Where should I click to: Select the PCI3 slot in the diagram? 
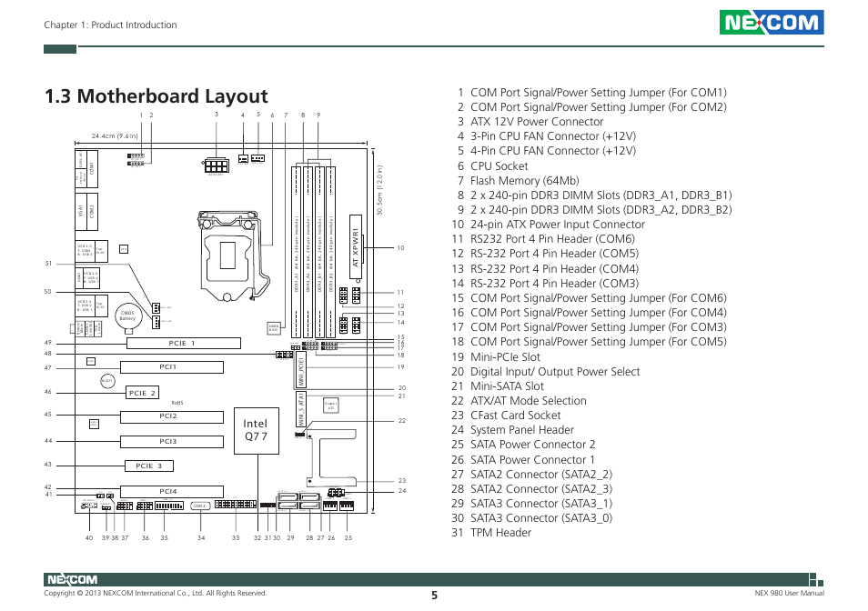172,442
